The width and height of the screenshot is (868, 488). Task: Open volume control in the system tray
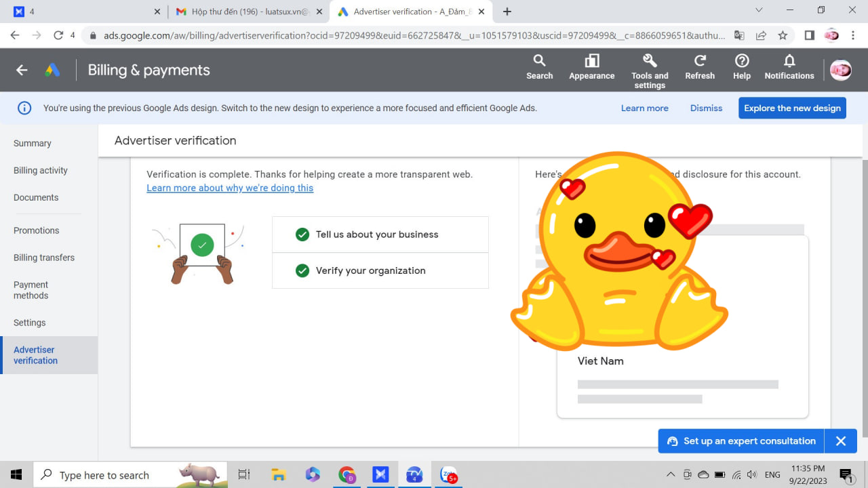pyautogui.click(x=751, y=474)
